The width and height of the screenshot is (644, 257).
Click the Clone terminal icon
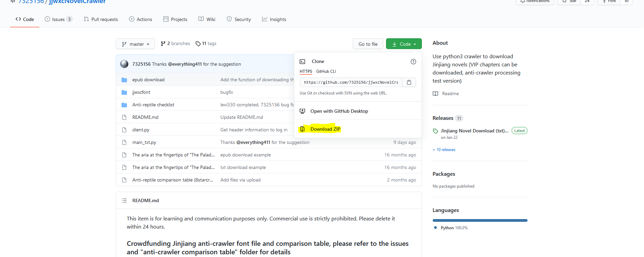tap(302, 62)
